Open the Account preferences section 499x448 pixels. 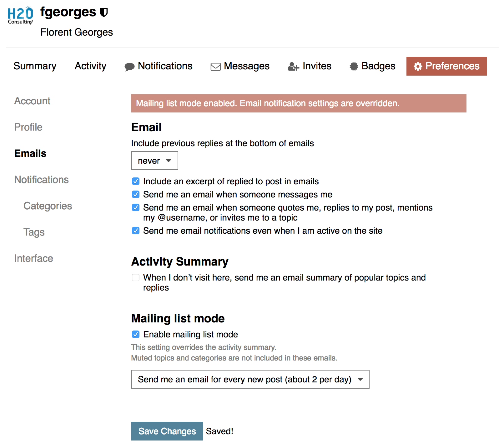[x=32, y=101]
